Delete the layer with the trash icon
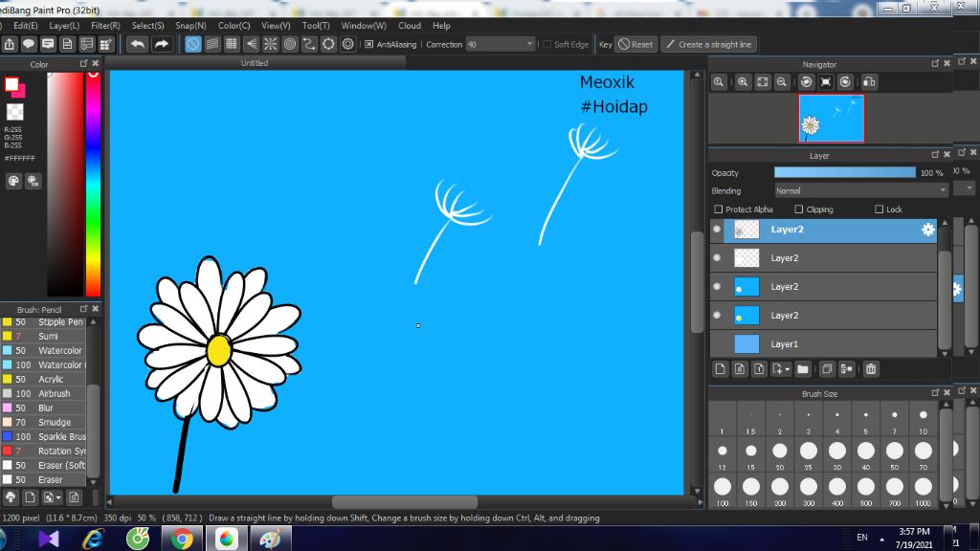The image size is (980, 551). pyautogui.click(x=871, y=369)
